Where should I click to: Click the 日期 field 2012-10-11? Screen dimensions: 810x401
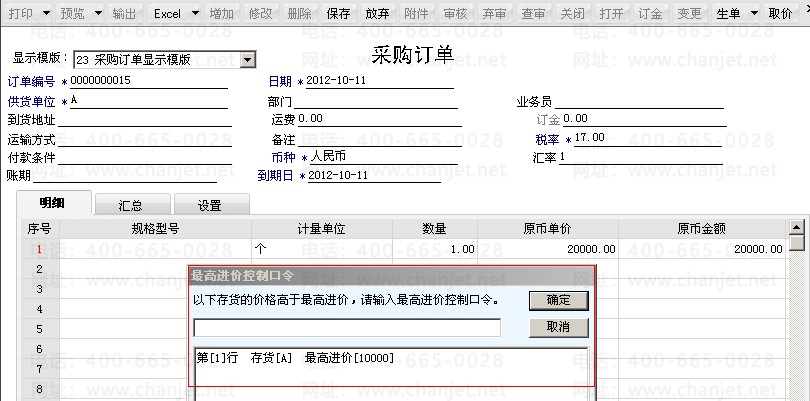pos(380,81)
